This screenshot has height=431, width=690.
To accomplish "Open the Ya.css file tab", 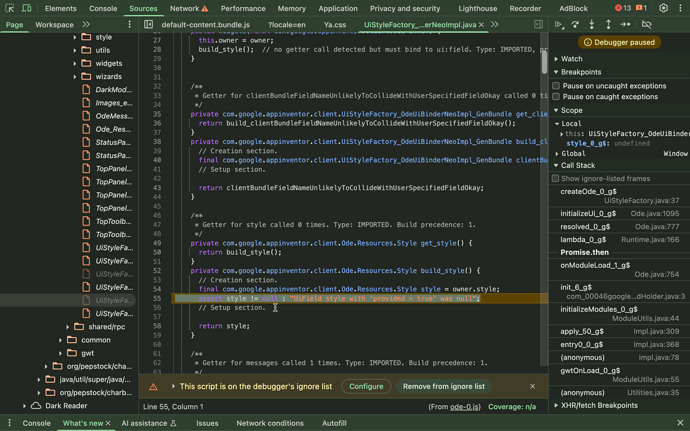I will tap(335, 25).
